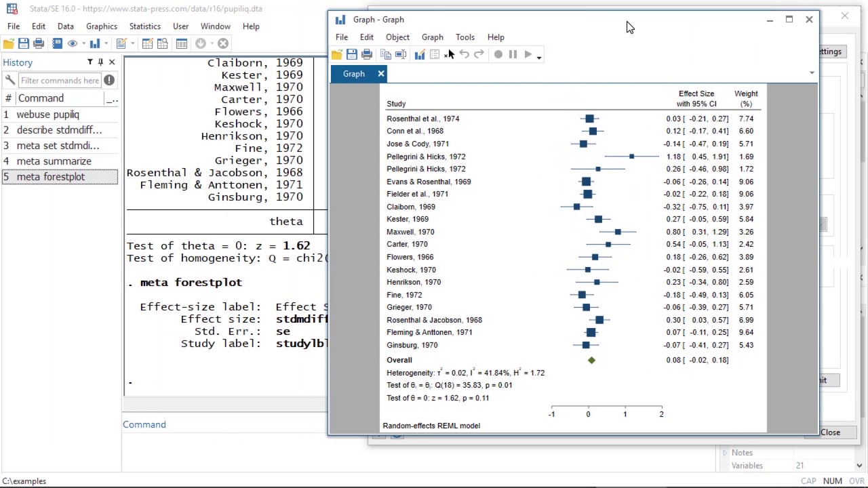Expand the dropdown next to the main Graph icon
This screenshot has height=488, width=868.
(106, 43)
